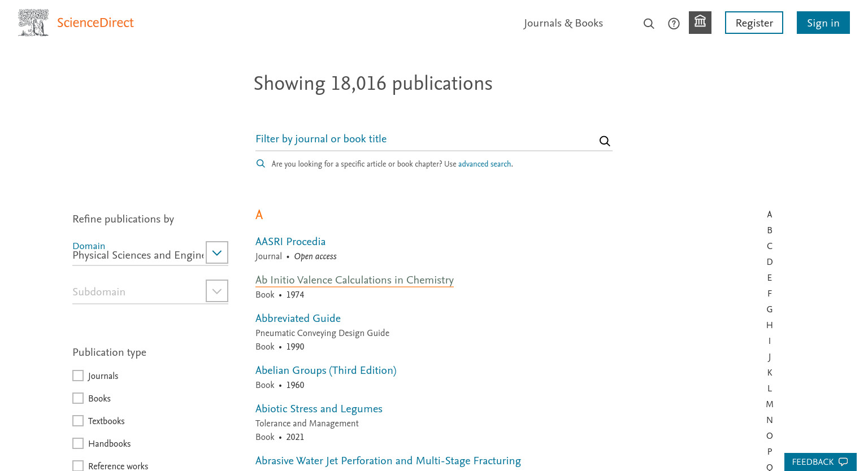The height and width of the screenshot is (471, 868).
Task: Jump to letter M in alphabet index
Action: click(x=770, y=404)
